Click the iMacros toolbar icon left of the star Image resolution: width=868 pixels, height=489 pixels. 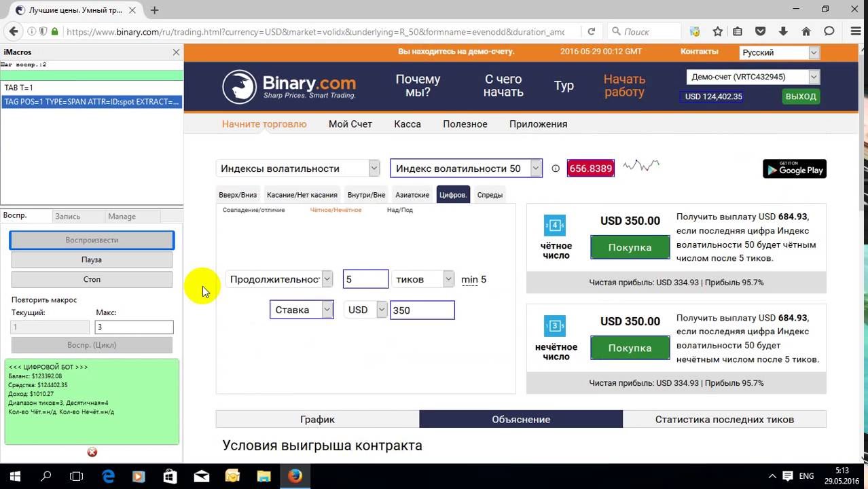click(695, 31)
